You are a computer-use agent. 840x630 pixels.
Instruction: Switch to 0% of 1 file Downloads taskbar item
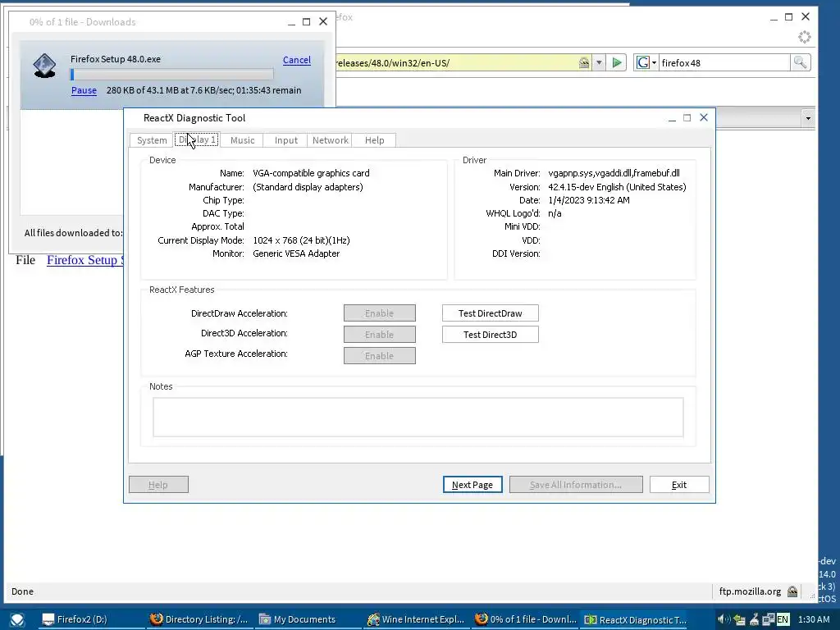pos(525,619)
